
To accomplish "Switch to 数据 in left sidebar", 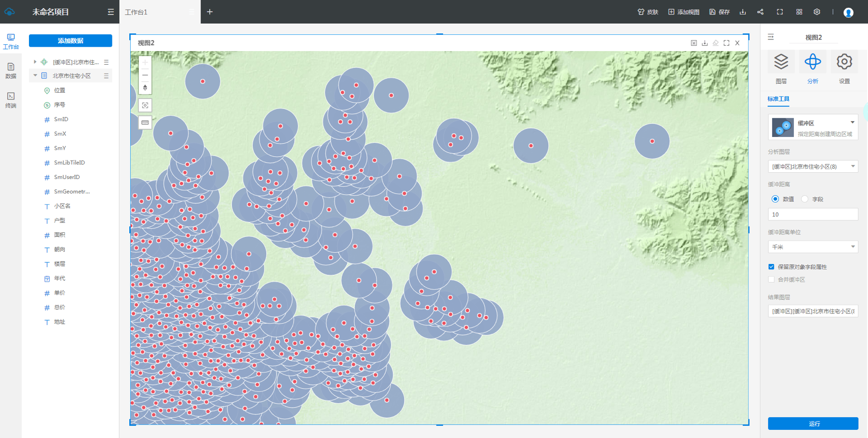I will [x=11, y=70].
